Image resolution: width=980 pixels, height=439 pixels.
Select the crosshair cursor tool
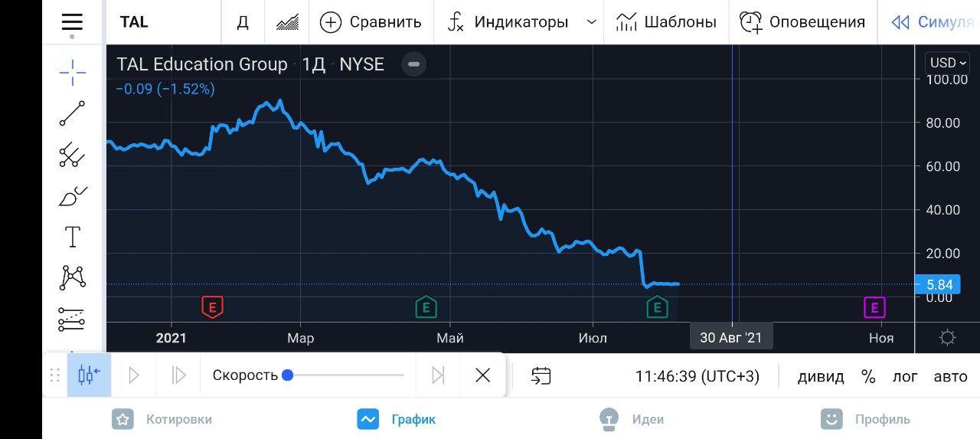(73, 73)
